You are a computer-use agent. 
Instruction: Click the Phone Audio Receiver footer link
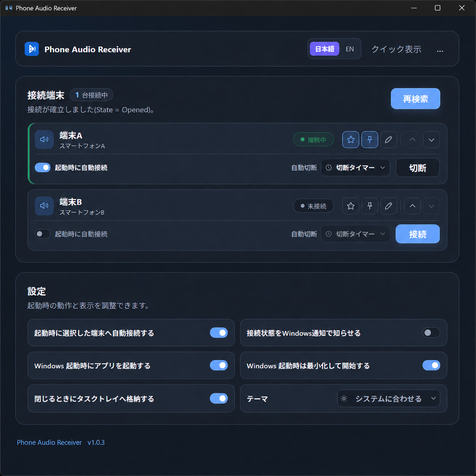(49, 443)
